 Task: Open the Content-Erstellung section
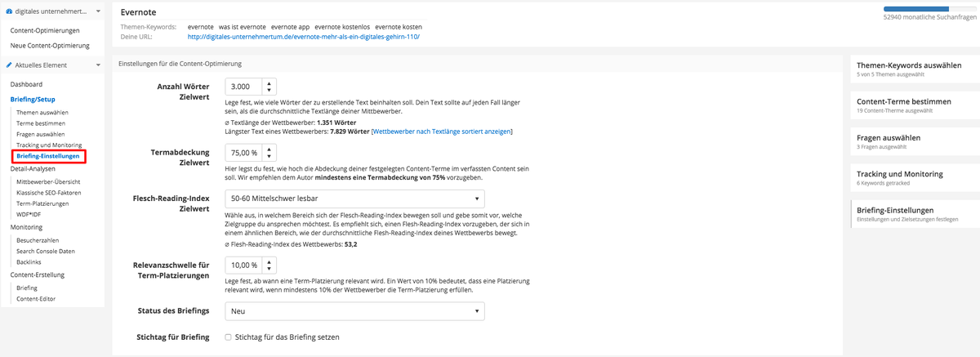coord(38,275)
